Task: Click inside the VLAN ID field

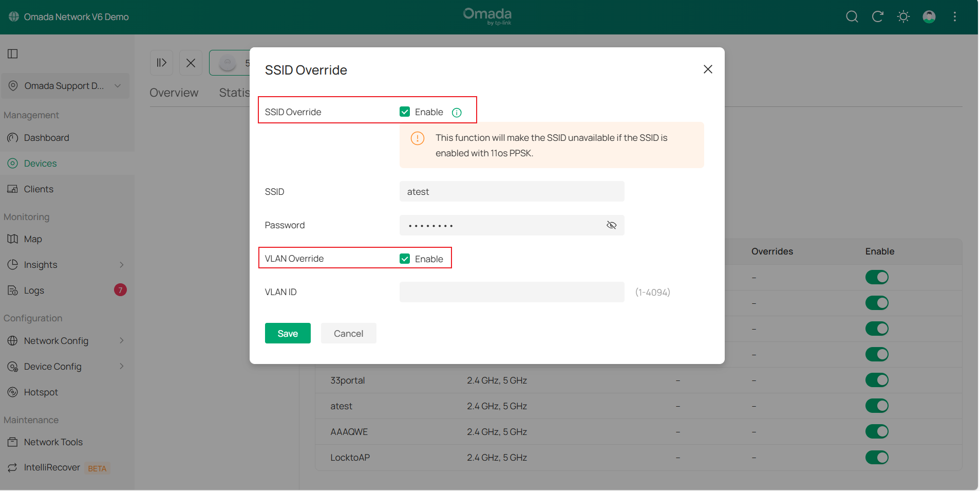Action: click(511, 292)
